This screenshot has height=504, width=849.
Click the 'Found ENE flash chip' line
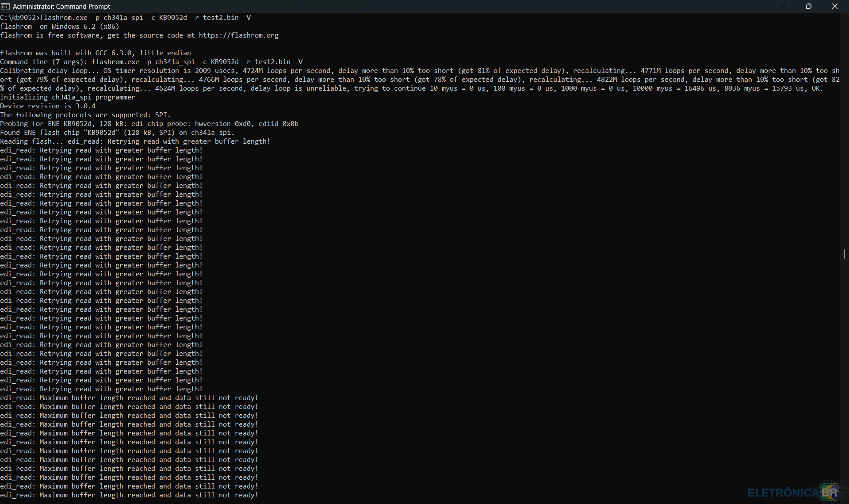[117, 133]
